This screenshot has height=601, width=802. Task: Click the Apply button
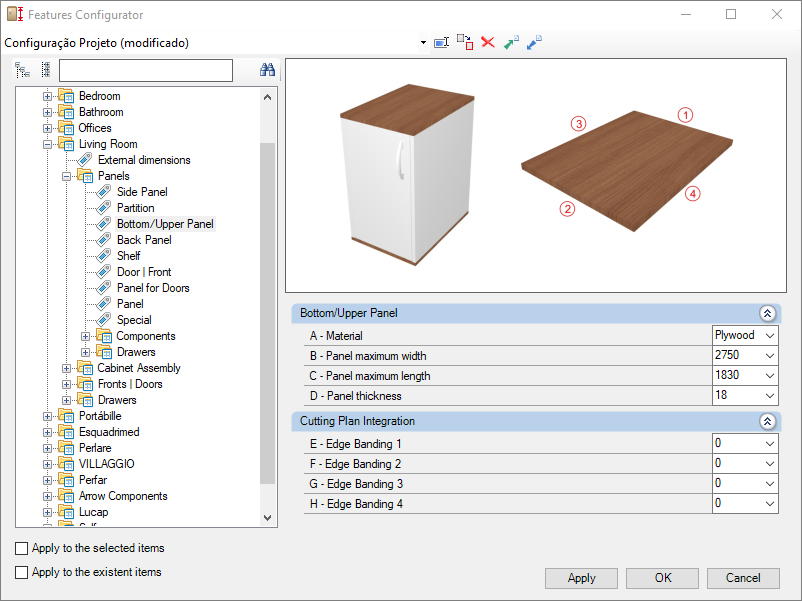click(x=581, y=578)
